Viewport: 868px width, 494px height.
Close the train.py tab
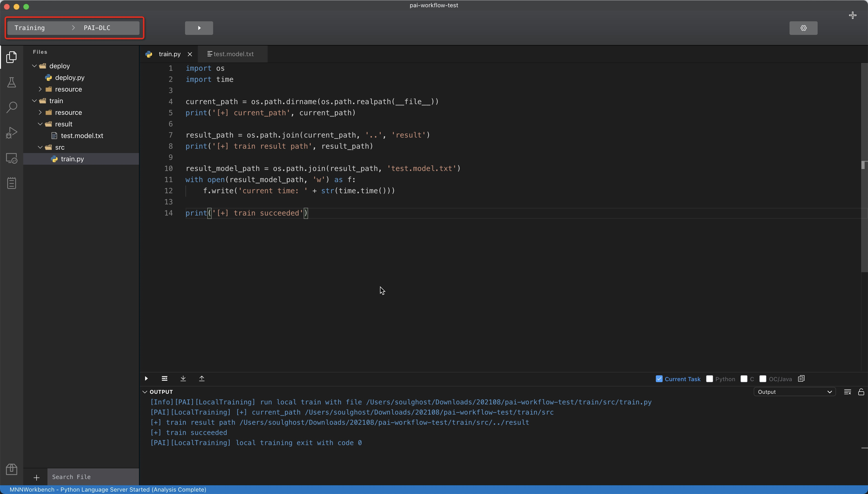(190, 54)
